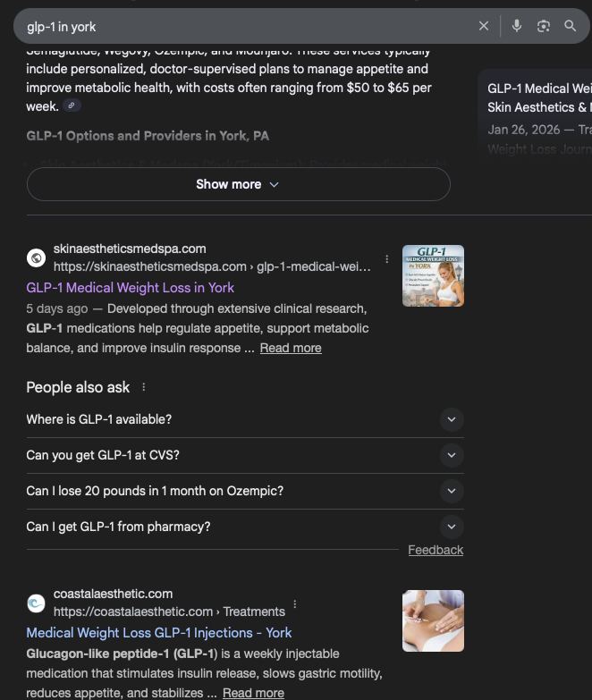
Task: Open options menu for skinaestheticsmedspa result
Action: [387, 259]
